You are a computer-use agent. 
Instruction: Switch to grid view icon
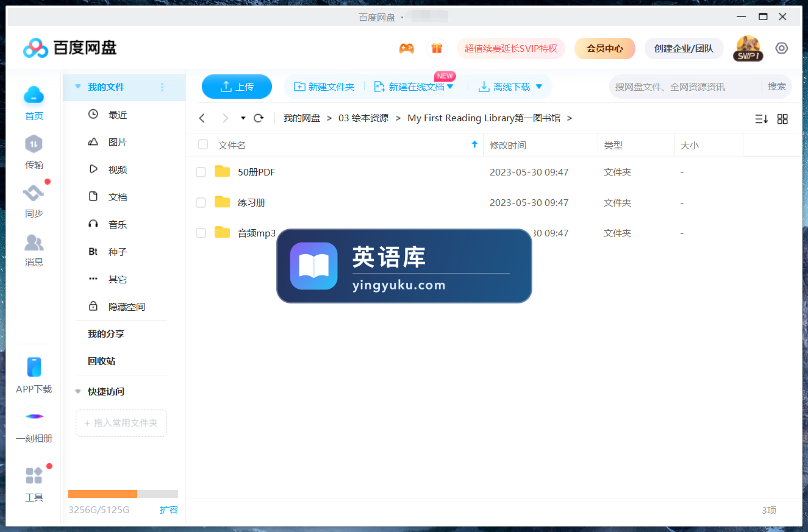(782, 119)
